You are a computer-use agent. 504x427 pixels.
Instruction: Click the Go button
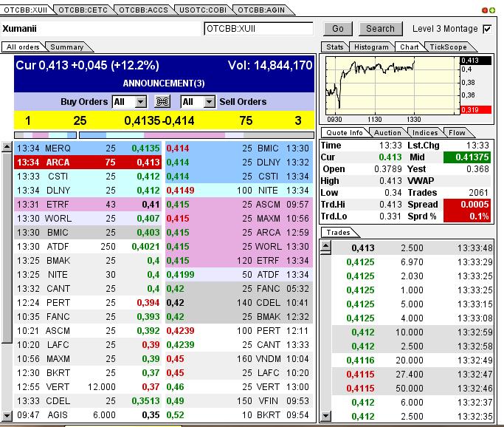(x=338, y=29)
